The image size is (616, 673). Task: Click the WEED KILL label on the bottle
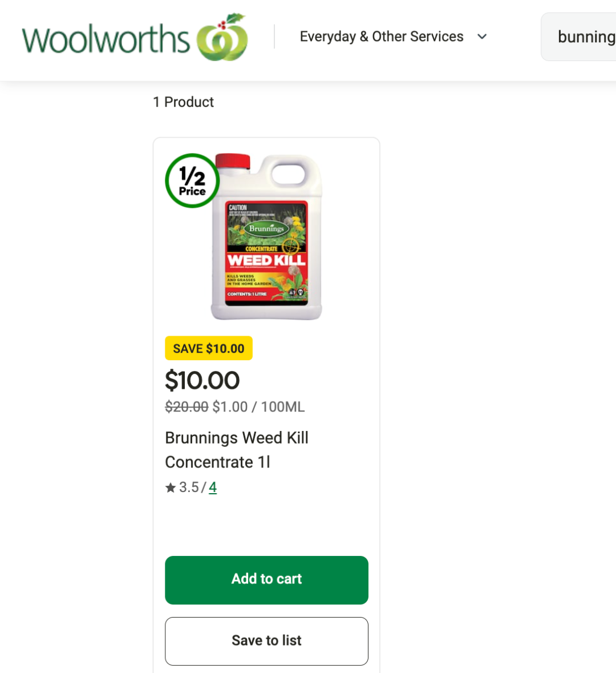(x=266, y=260)
